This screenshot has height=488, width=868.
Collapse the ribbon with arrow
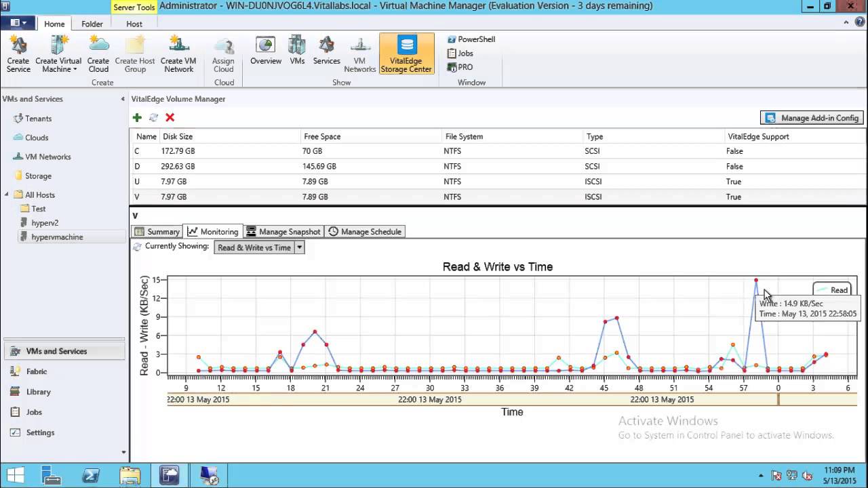(x=846, y=23)
